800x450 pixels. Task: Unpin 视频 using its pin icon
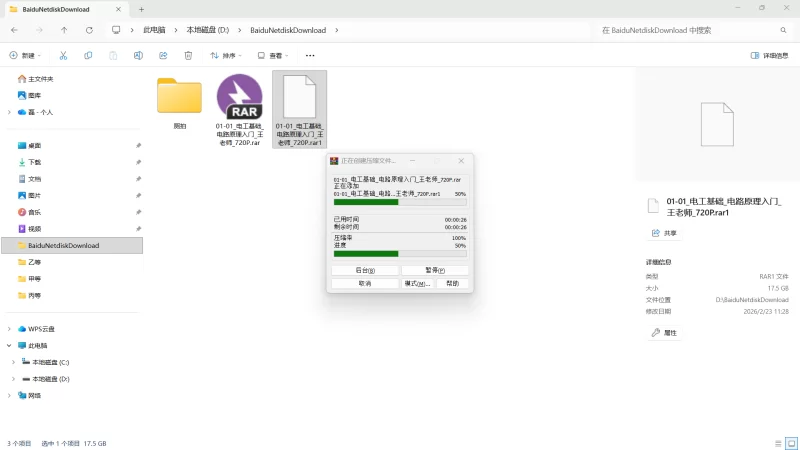click(x=138, y=229)
